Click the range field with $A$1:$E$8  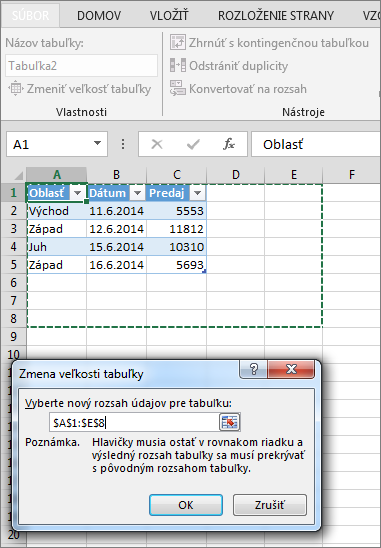coord(134,423)
